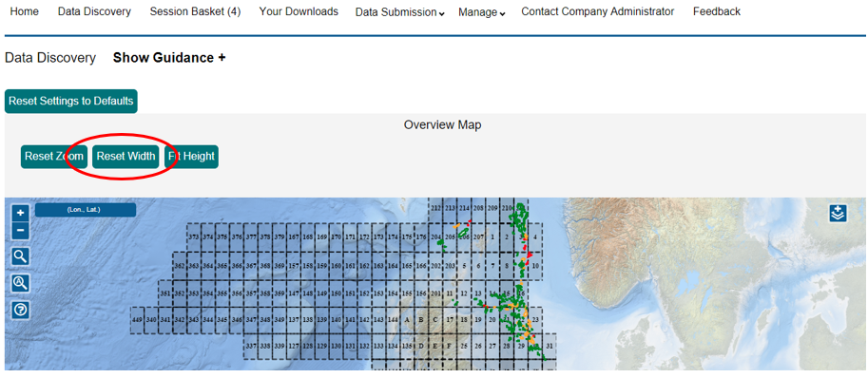Select quadrant 167 on the map
The height and width of the screenshot is (378, 868).
[x=294, y=237]
